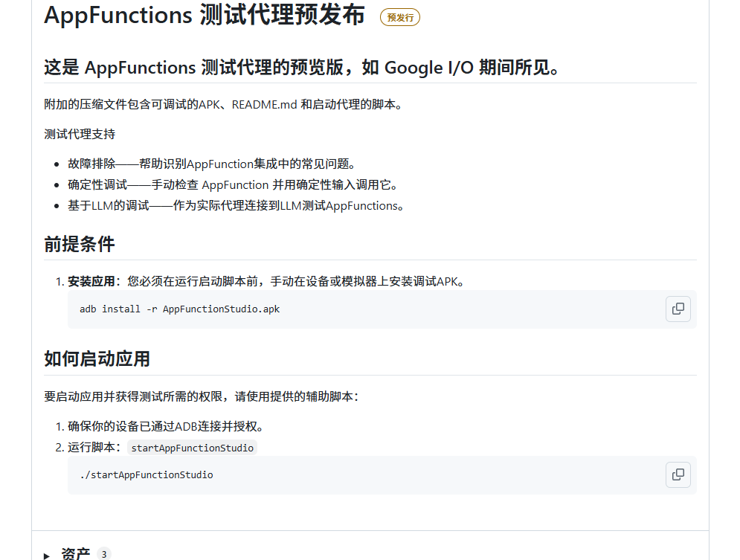This screenshot has height=560, width=740.
Task: Click the AppFunctions 测试代理预发布 title
Action: click(205, 15)
